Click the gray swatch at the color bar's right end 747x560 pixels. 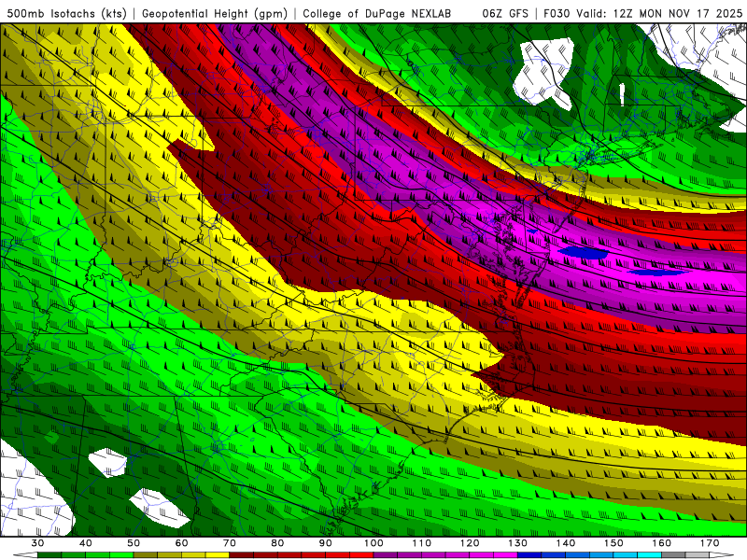(698, 555)
